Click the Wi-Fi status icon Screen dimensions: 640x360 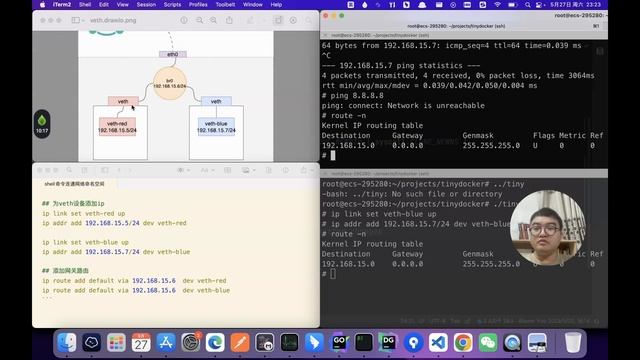(x=497, y=4)
